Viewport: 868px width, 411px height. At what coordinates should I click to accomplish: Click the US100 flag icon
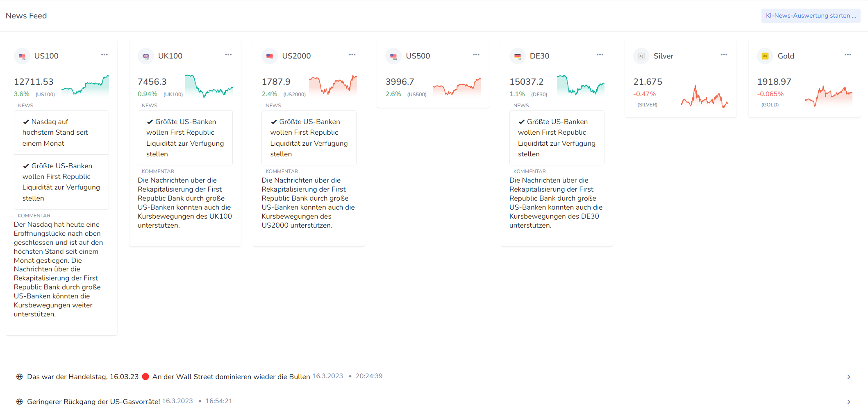click(x=22, y=56)
